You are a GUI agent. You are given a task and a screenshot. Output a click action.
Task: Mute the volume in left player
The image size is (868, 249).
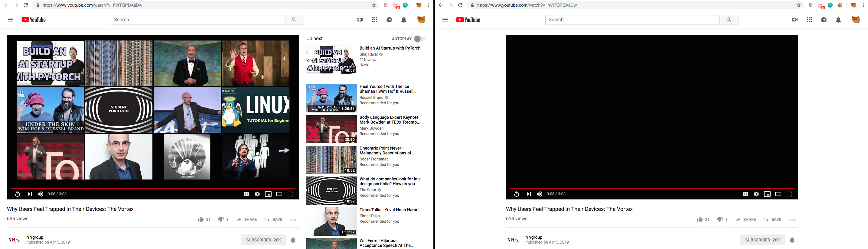[x=41, y=194]
